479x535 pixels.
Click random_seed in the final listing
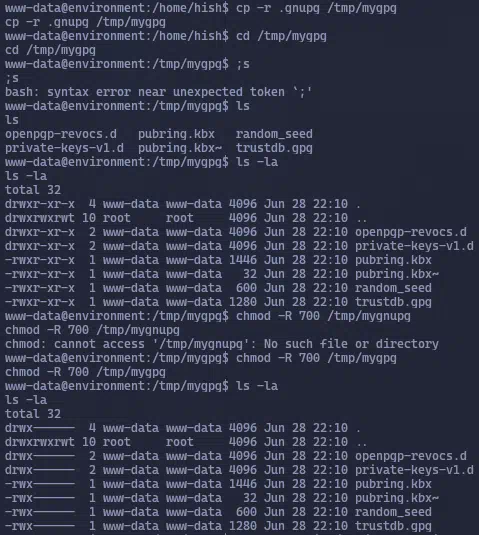(x=393, y=512)
